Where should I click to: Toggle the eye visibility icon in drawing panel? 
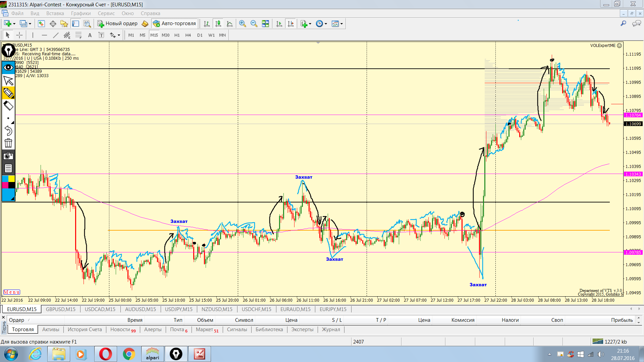(8, 67)
